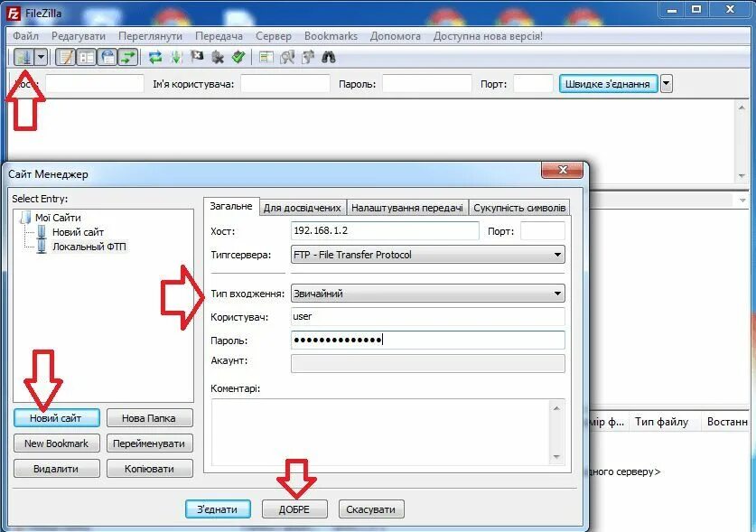Click the reconnect to last server icon
Screen dimensions: 756x532
(x=238, y=58)
